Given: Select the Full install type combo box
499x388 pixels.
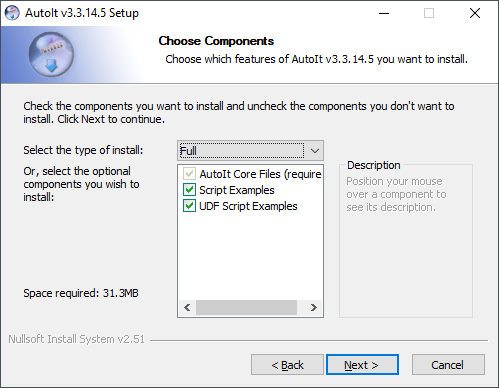Looking at the screenshot, I should (250, 151).
